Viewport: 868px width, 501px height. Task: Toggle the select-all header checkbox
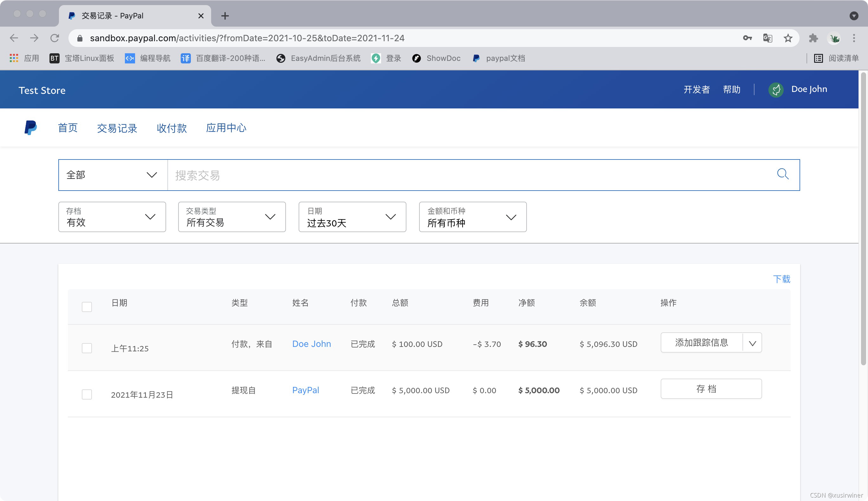coord(87,307)
